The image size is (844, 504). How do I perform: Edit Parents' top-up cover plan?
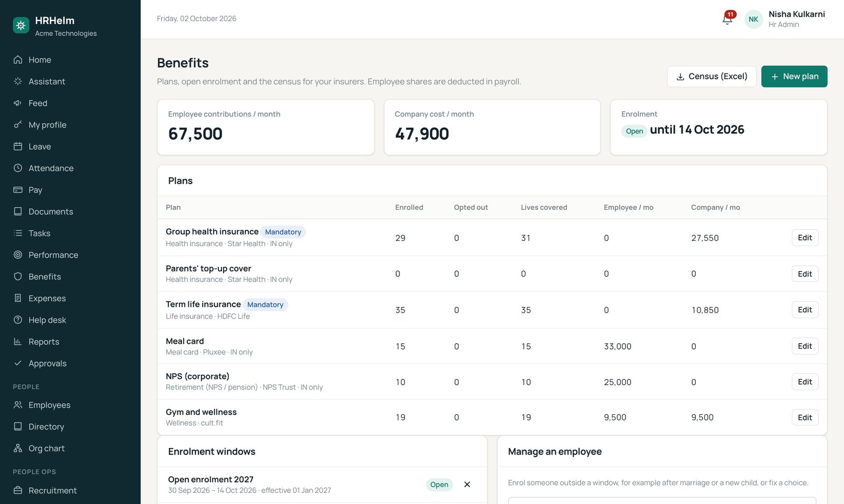pyautogui.click(x=805, y=274)
